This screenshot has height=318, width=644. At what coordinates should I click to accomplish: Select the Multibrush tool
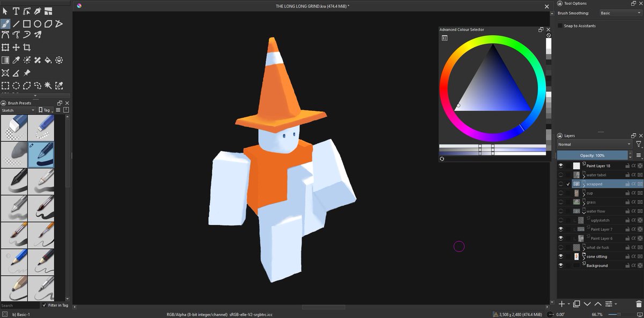[38, 34]
